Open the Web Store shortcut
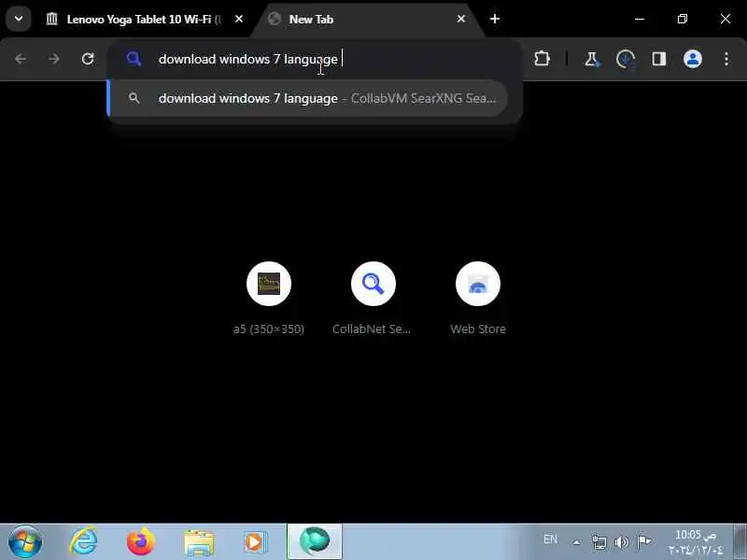 point(478,298)
